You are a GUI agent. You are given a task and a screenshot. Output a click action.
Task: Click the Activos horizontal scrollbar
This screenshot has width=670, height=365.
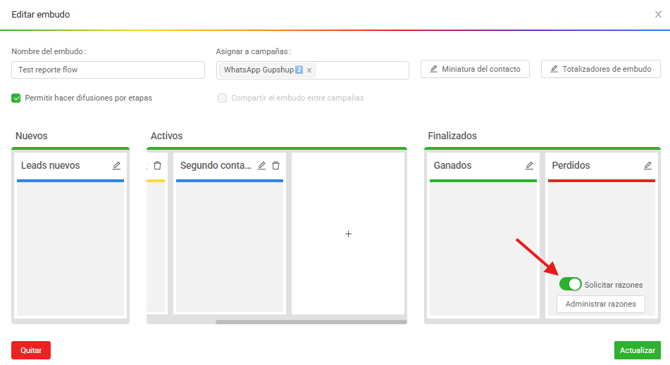point(311,322)
